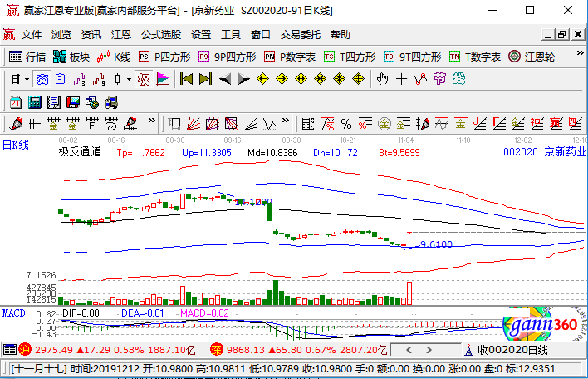
Task: Click the 赢 angle-line icon
Action: (x=556, y=124)
